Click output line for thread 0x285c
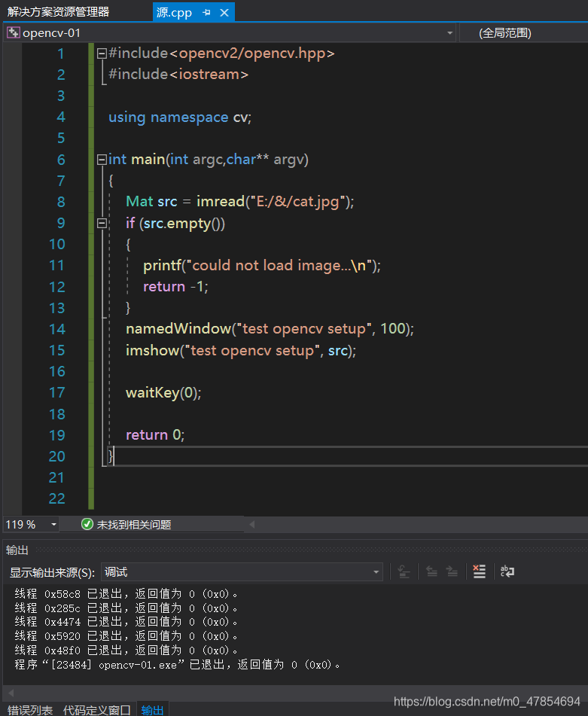This screenshot has width=588, height=716. coord(126,608)
